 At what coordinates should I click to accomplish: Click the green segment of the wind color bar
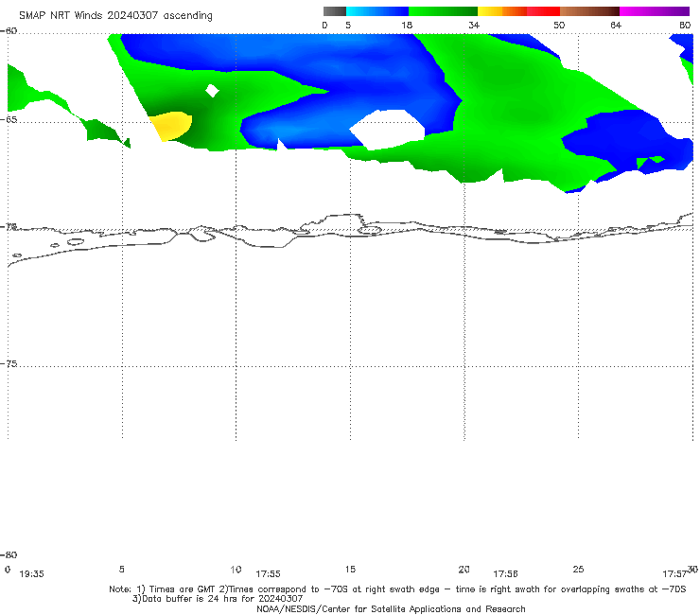[x=443, y=11]
